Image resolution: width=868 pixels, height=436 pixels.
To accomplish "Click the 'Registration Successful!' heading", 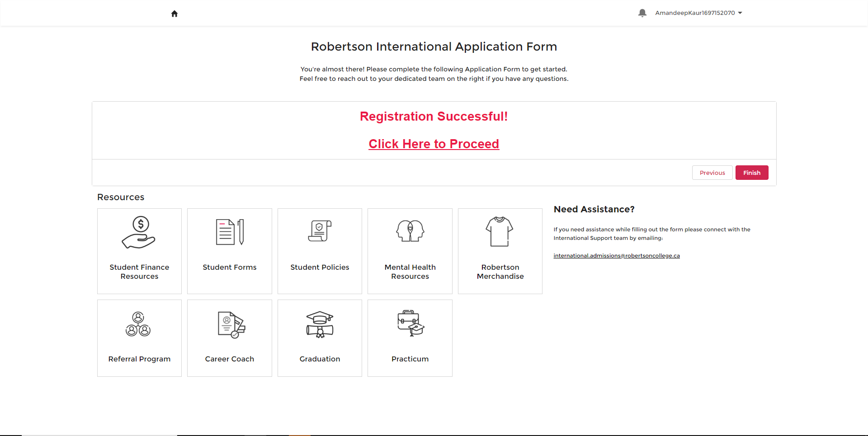I will point(434,116).
